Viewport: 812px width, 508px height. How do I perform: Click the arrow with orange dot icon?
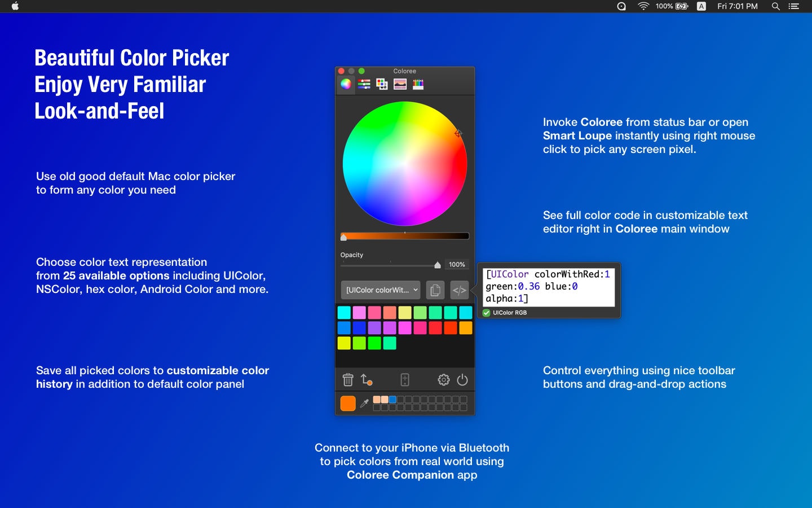click(x=367, y=380)
